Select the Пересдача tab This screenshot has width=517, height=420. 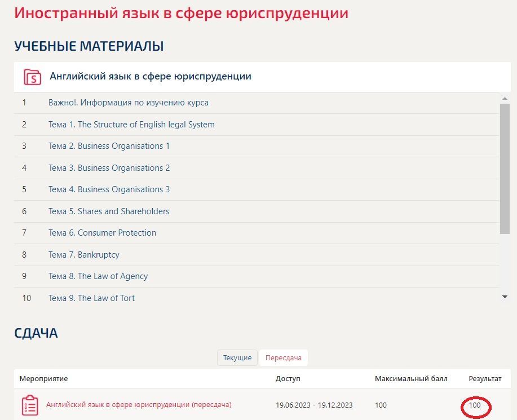(283, 357)
